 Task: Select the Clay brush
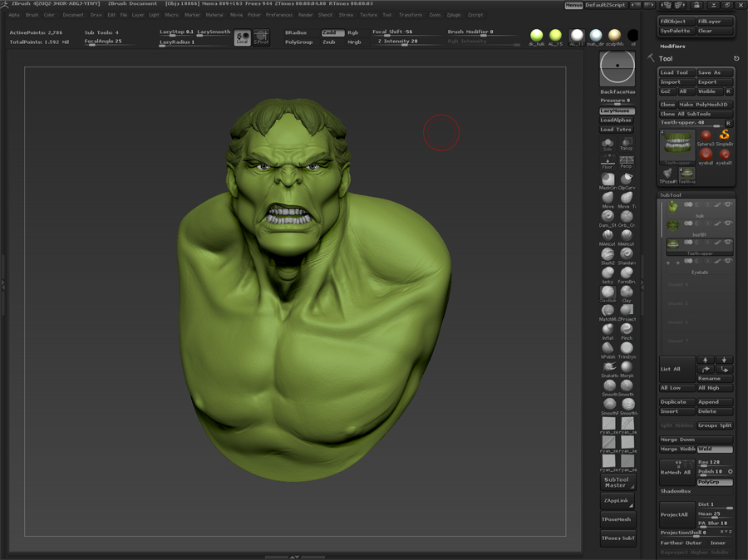[x=627, y=292]
